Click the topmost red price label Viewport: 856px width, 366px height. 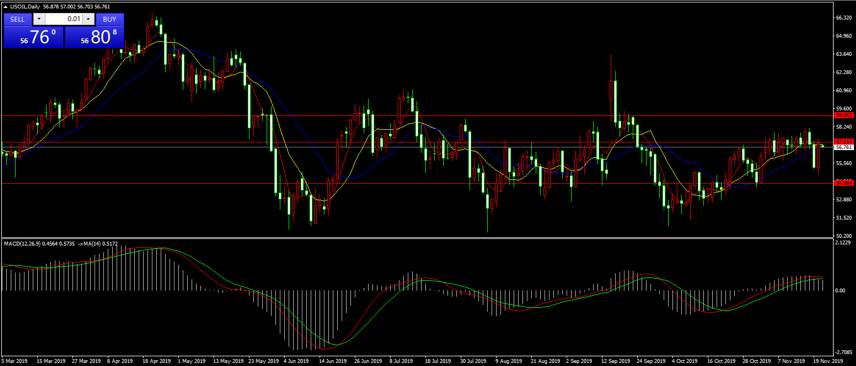[844, 116]
